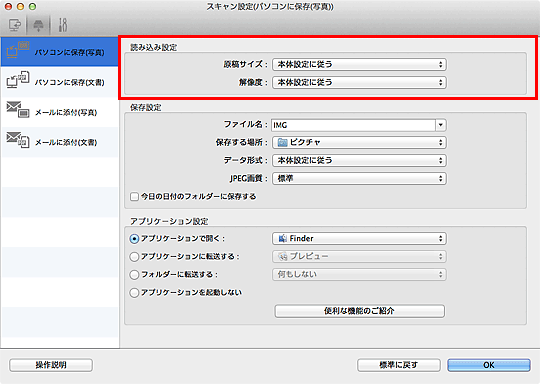Screen dimensions: 540x384
Task: Click the green zoom window button
Action: click(32, 6)
